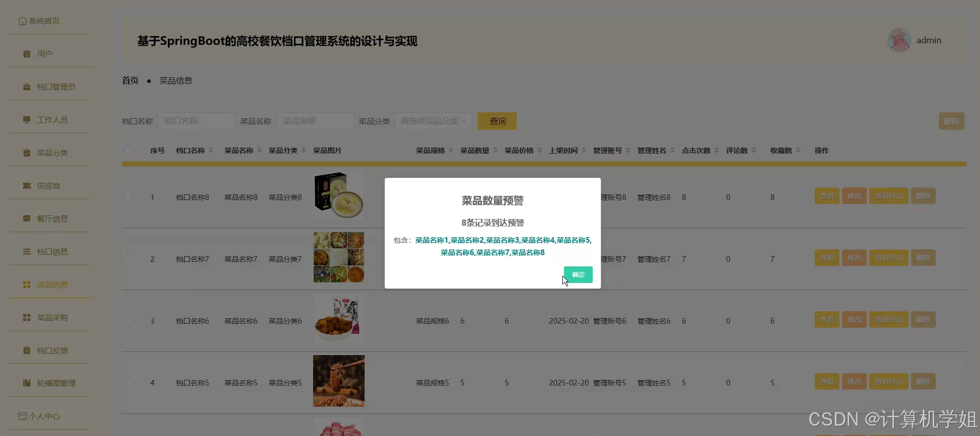Click 查看 for row 档口名称8
Image resolution: width=980 pixels, height=436 pixels.
point(827,196)
